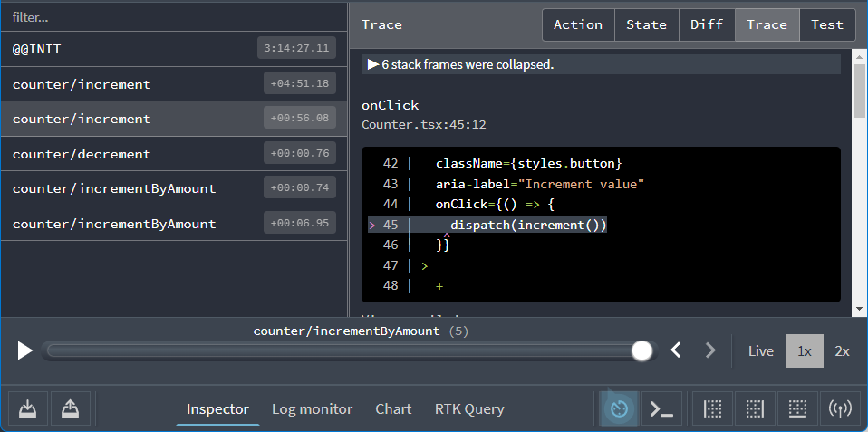
Task: Open the dispatcher terminal prompt icon
Action: pos(661,409)
